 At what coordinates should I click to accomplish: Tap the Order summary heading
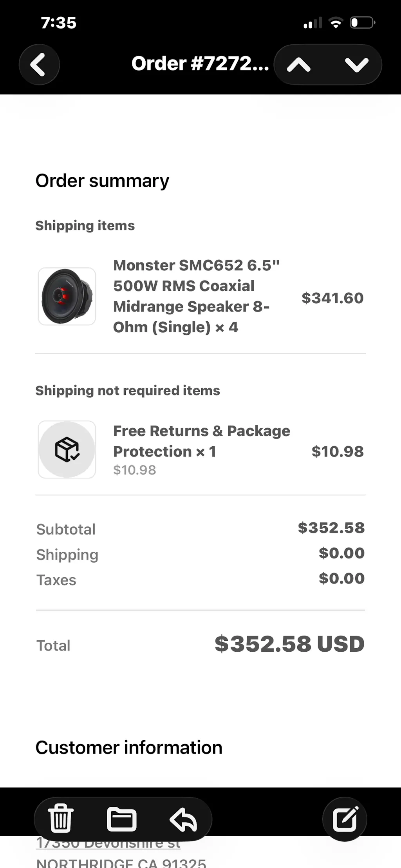[102, 181]
